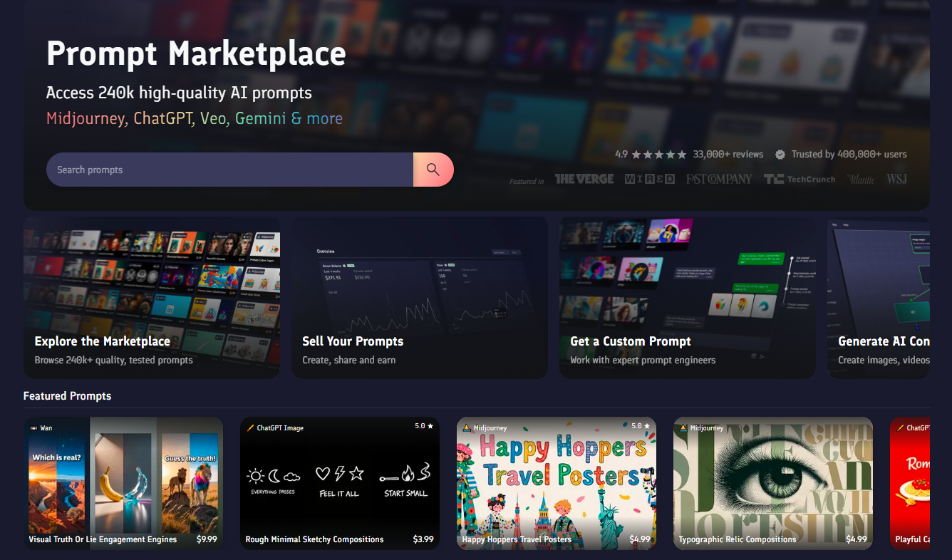Open the Explore the Marketplace card
Viewport: 952px width, 560px height.
(152, 298)
